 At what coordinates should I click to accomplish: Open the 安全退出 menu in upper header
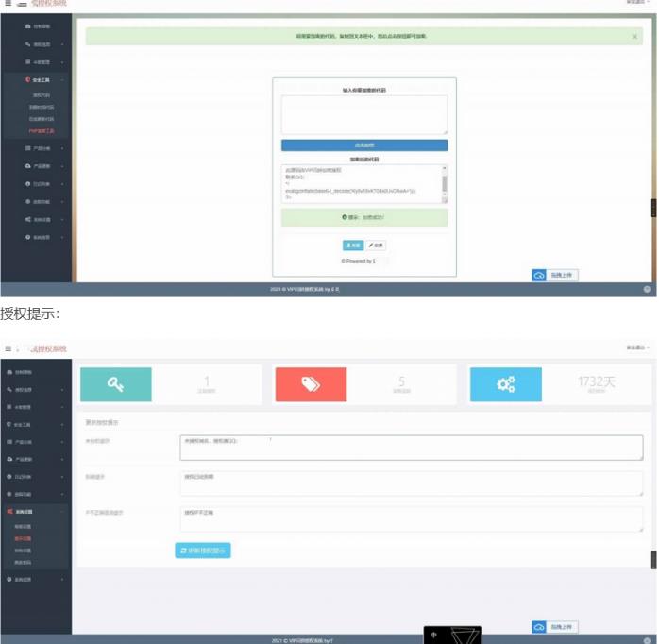[638, 3]
